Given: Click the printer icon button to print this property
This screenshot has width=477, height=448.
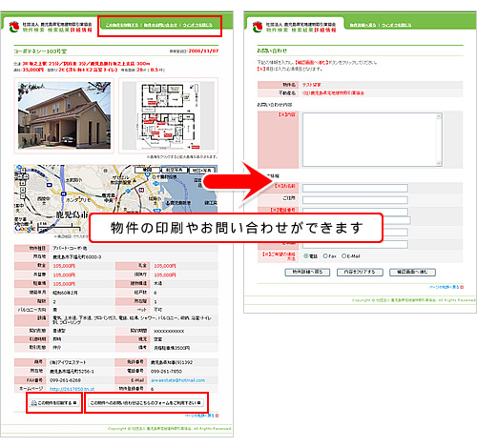Looking at the screenshot, I should pos(54,403).
